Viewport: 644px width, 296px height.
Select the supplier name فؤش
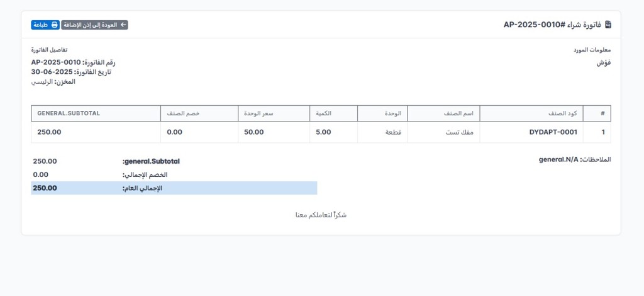(604, 62)
